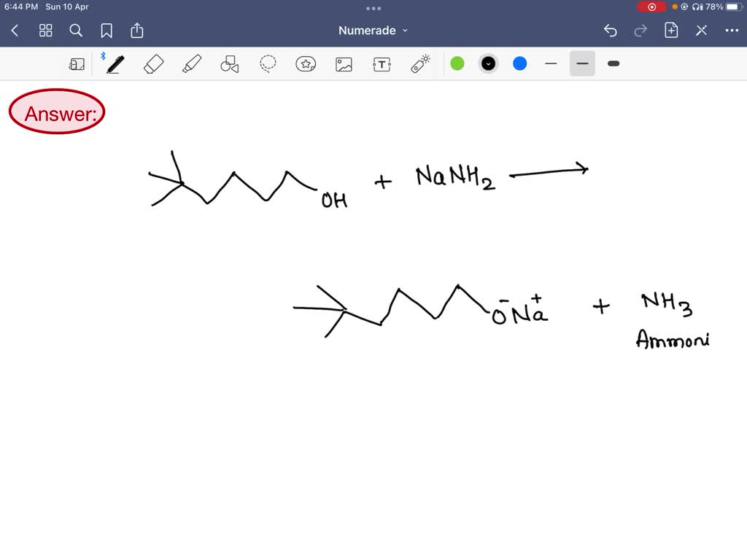Expand the black color options chevron
The image size is (747, 560).
(x=488, y=63)
